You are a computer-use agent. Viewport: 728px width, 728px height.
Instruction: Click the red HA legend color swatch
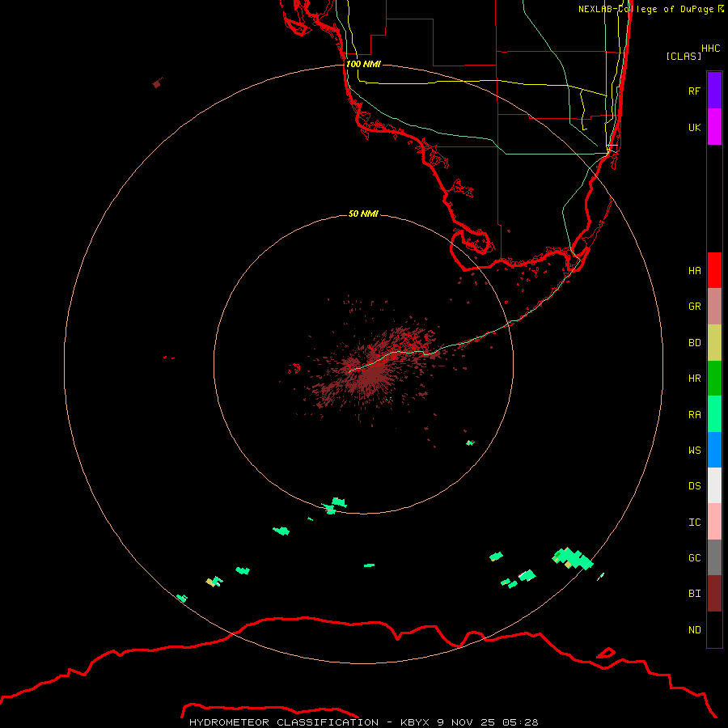pyautogui.click(x=714, y=270)
